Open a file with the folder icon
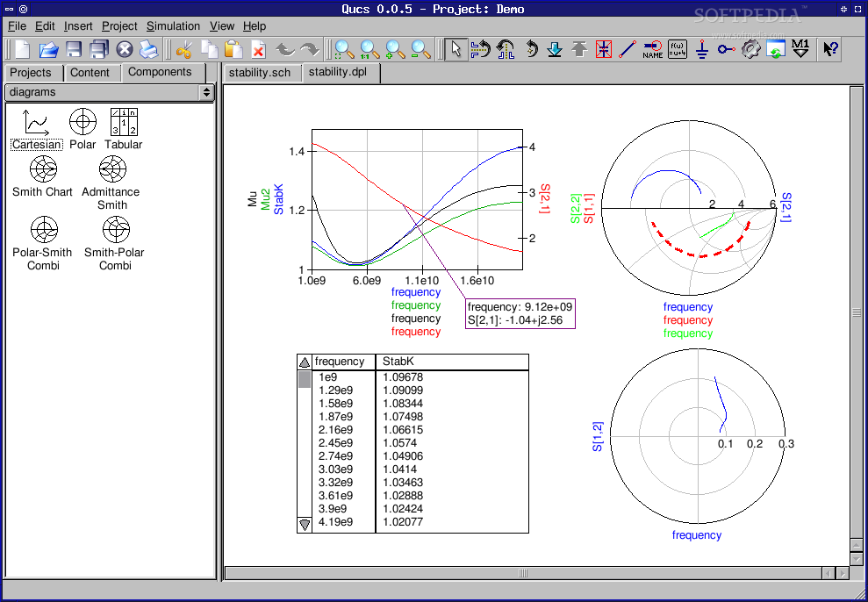 pos(49,49)
